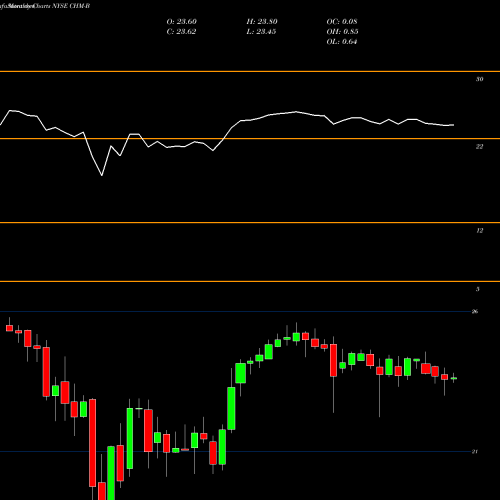This screenshot has height=500, width=500.
Task: Click the open price value O: 23.60
Action: (x=182, y=22)
